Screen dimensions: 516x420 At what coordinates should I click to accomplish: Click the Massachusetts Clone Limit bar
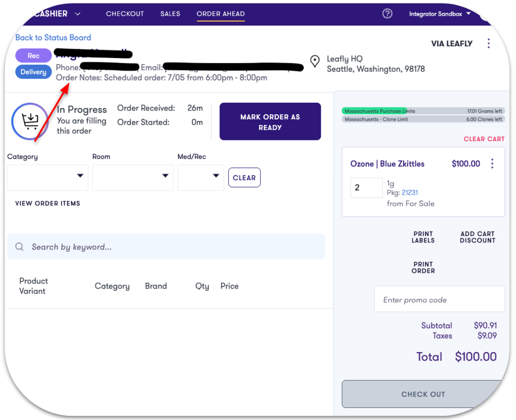tap(423, 119)
